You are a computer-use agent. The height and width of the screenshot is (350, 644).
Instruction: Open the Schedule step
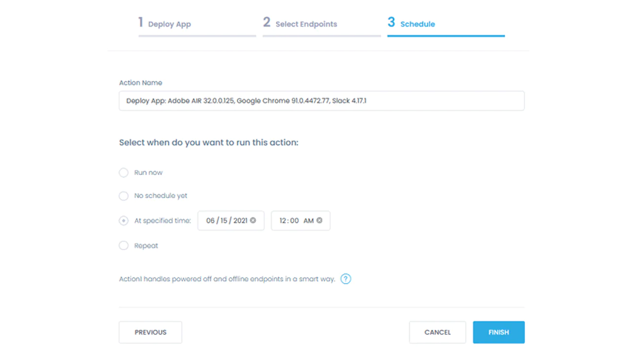[x=417, y=24]
